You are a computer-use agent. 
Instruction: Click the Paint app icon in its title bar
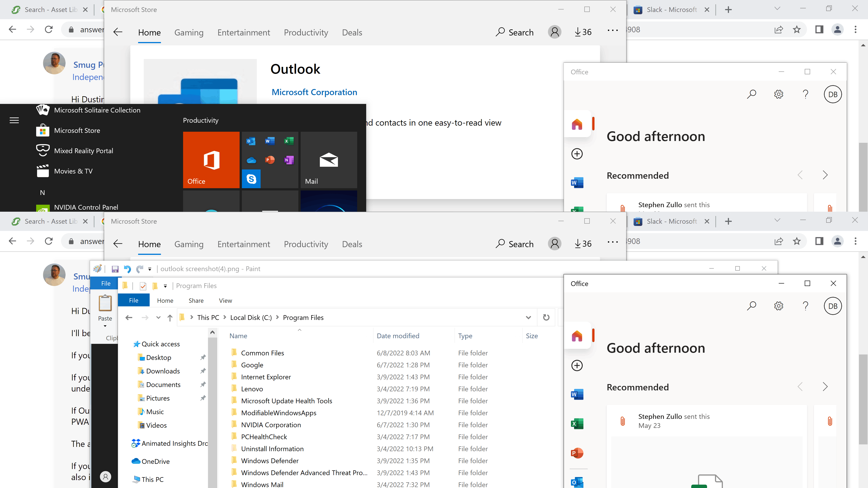pos(97,269)
